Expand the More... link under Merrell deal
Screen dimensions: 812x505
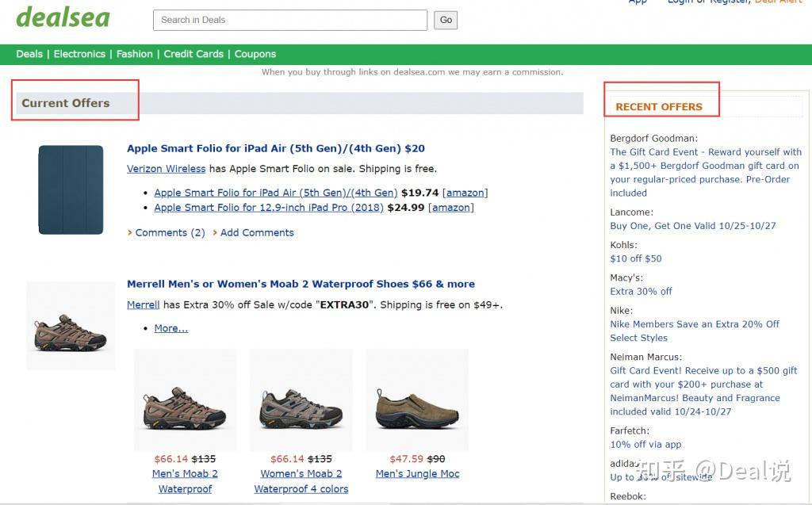(x=171, y=328)
